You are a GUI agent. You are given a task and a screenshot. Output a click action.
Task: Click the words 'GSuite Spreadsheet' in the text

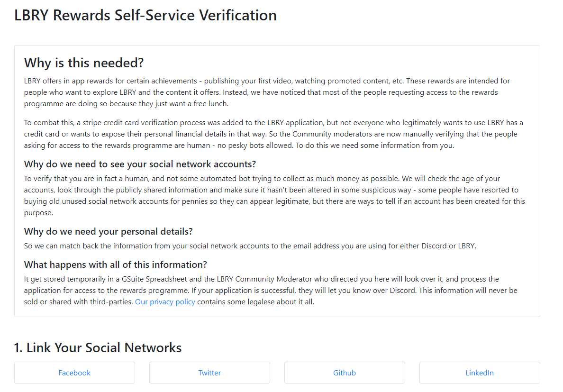[154, 279]
